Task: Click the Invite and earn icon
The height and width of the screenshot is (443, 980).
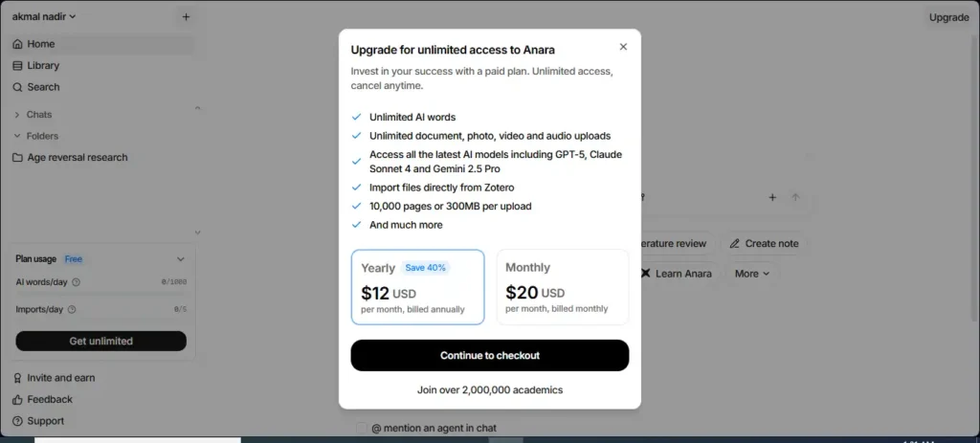Action: 17,378
